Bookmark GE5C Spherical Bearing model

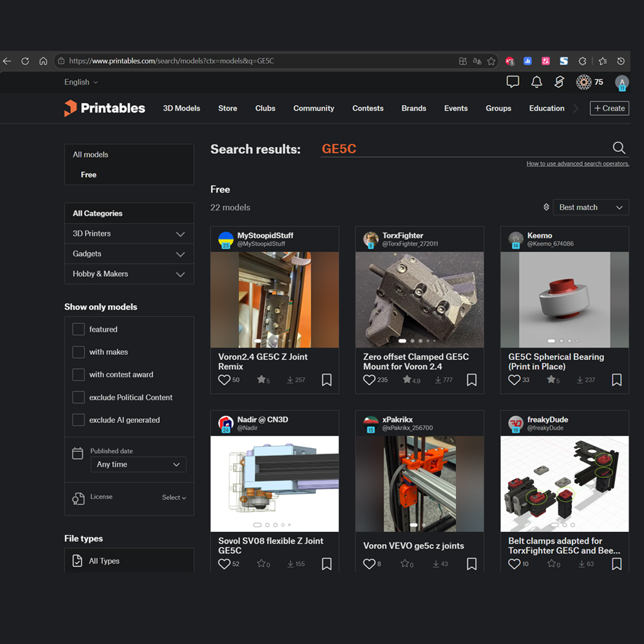(616, 380)
